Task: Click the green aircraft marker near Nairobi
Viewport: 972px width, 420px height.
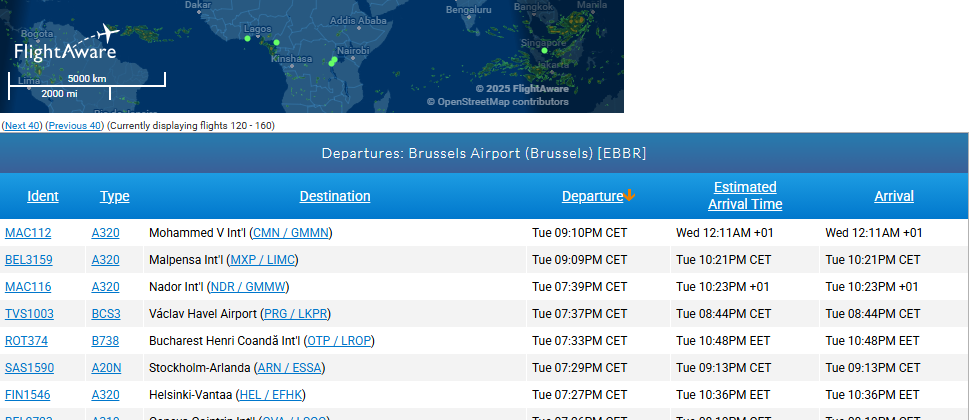Action: tap(334, 61)
